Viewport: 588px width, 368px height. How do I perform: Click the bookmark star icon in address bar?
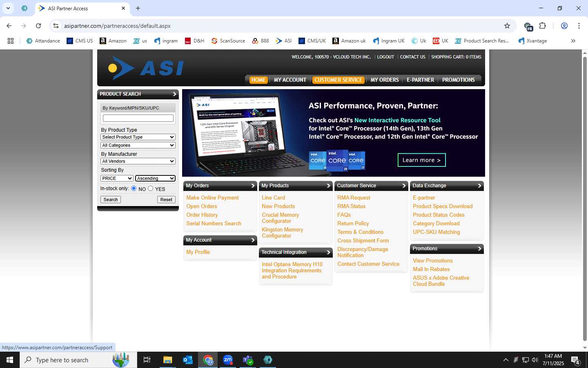[507, 26]
